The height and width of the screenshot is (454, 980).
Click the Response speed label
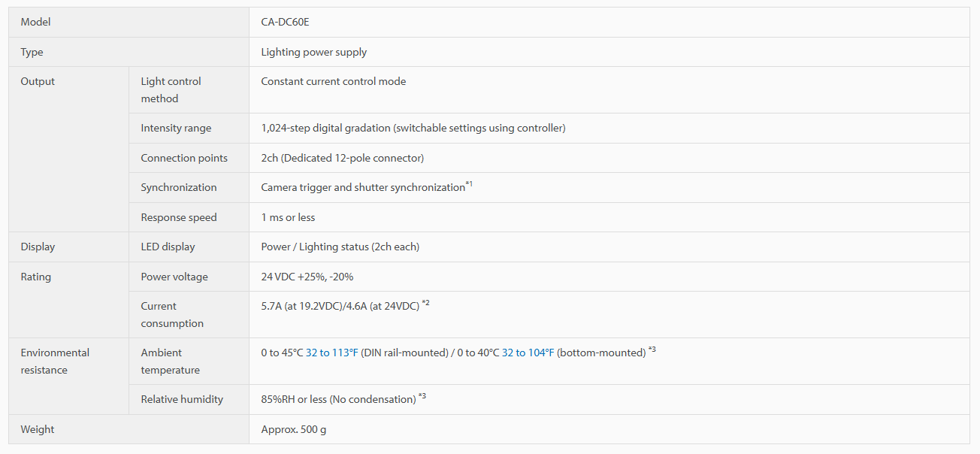point(179,217)
